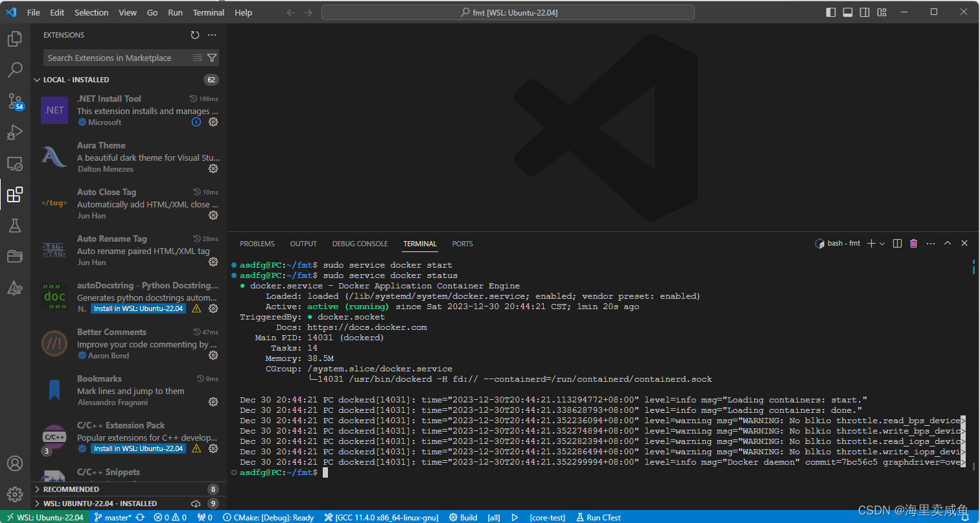Open the Source Control view
This screenshot has width=980, height=523.
pyautogui.click(x=15, y=101)
